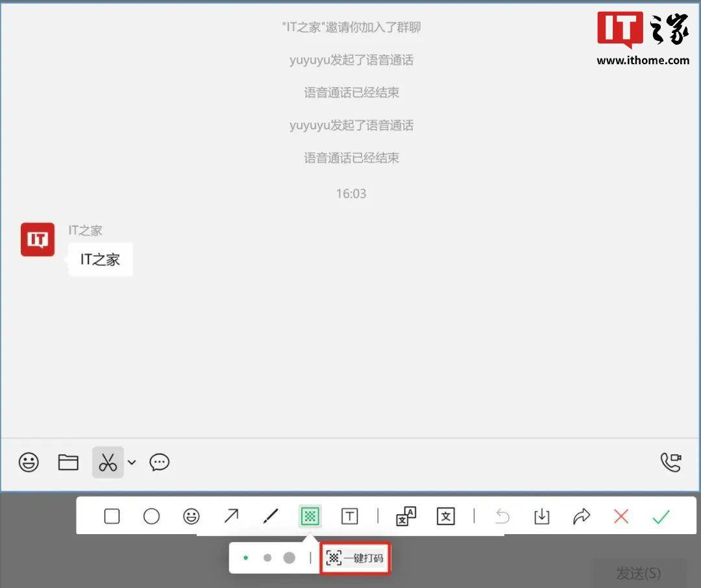Extract text from the screenshot

(446, 516)
